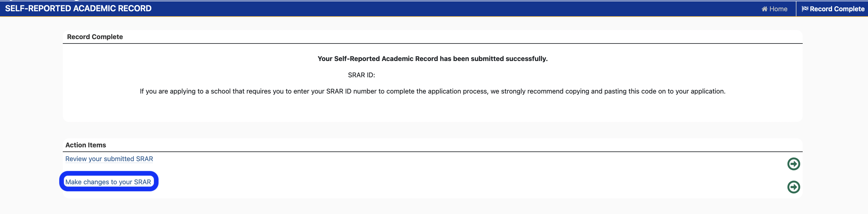The height and width of the screenshot is (214, 868).
Task: Go to the Home menu item
Action: coord(774,9)
